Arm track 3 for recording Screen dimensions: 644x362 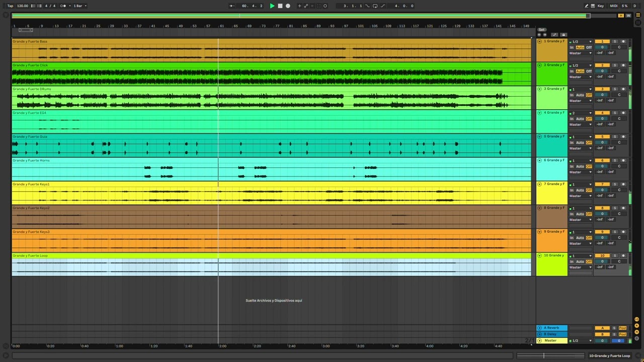pyautogui.click(x=623, y=89)
